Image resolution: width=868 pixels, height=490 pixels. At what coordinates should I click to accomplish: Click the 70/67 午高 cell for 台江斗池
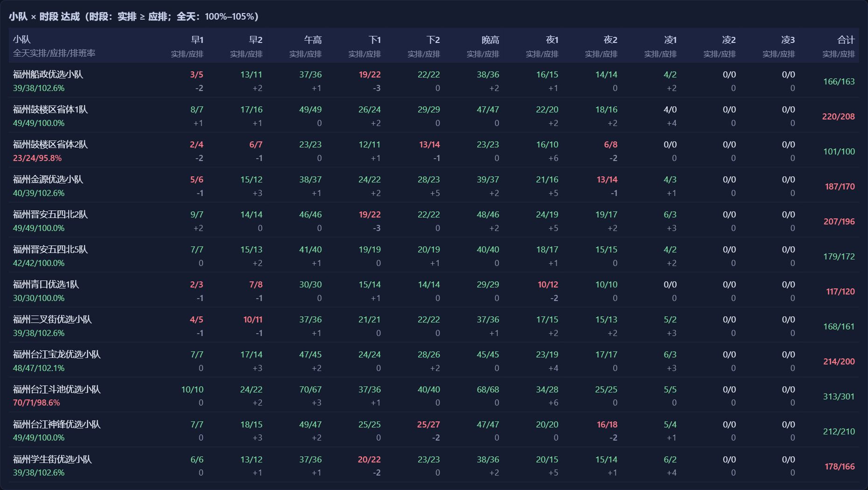click(x=310, y=390)
